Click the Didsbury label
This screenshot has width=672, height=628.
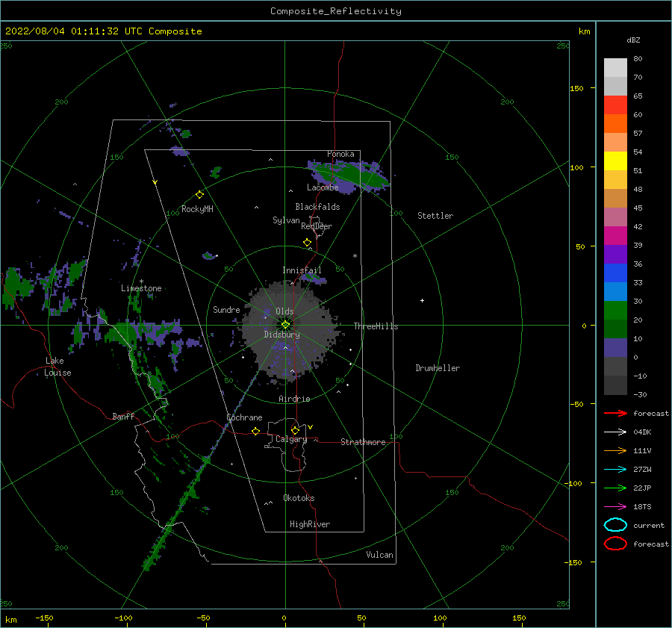tap(281, 335)
